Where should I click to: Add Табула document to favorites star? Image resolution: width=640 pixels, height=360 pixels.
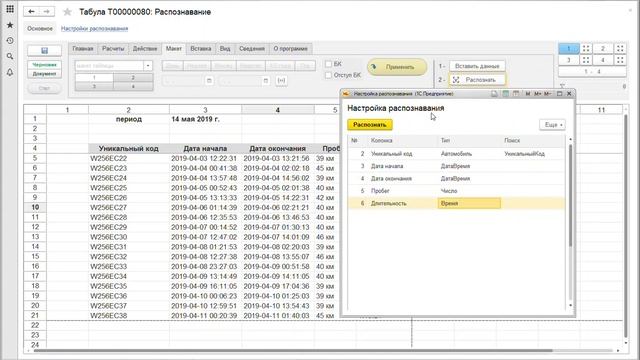[67, 12]
